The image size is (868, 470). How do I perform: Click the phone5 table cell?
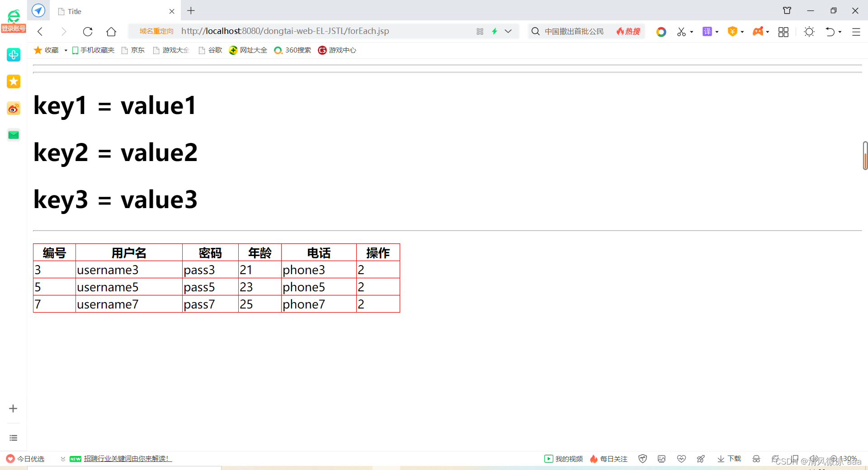tap(319, 287)
